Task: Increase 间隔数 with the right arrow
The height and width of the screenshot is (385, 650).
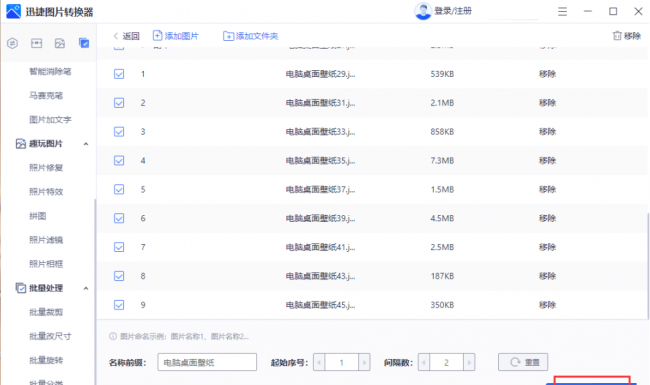Action: (x=469, y=363)
